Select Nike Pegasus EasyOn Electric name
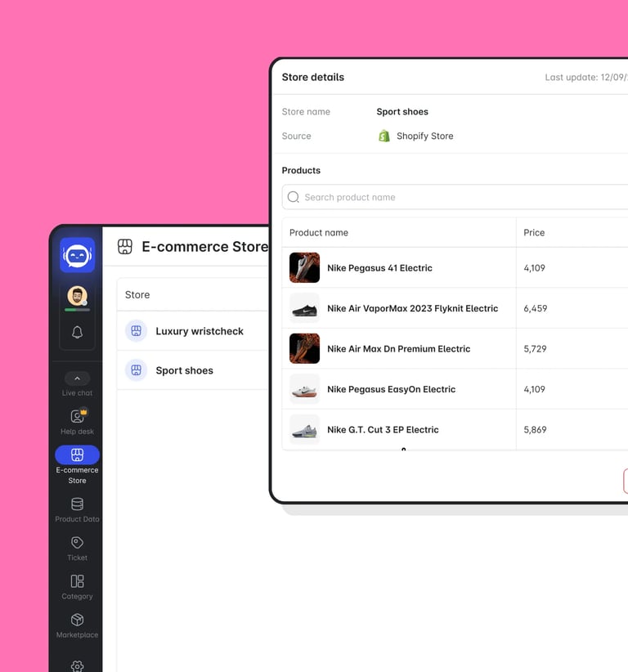Screen dimensions: 628x672 [x=391, y=389]
